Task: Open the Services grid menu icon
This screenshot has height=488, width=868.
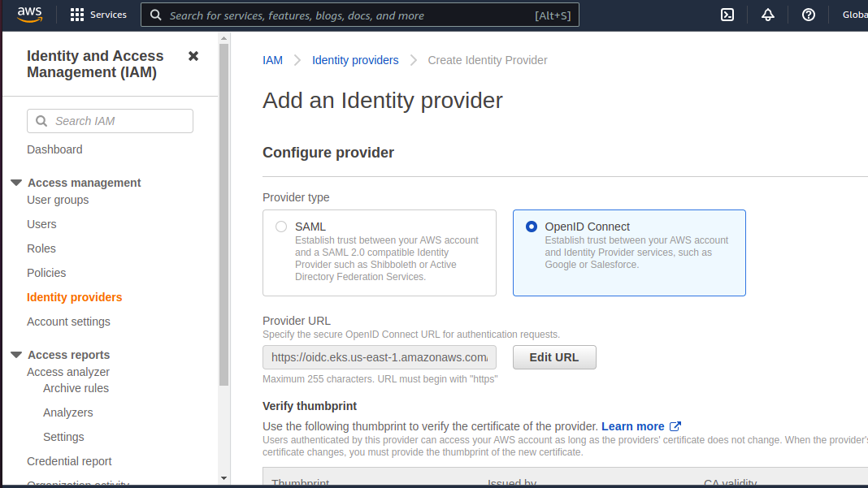Action: click(77, 15)
